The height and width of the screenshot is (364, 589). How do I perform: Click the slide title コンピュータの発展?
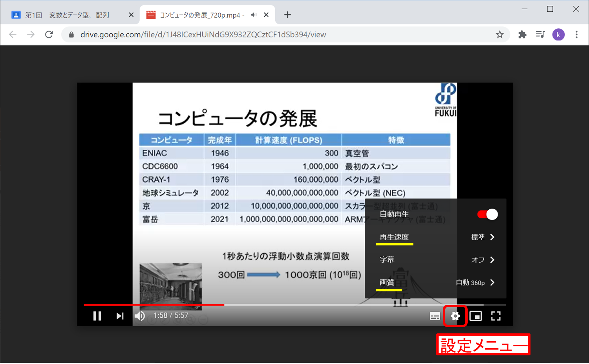click(237, 118)
